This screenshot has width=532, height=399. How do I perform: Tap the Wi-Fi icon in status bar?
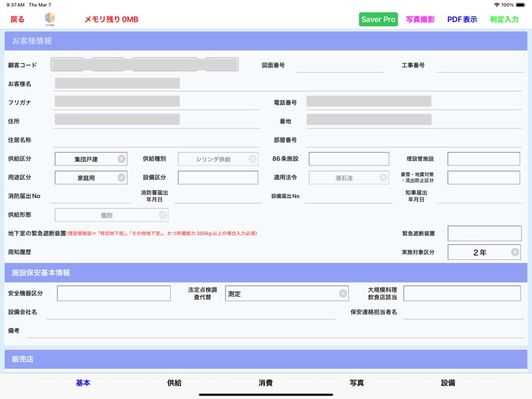point(497,5)
